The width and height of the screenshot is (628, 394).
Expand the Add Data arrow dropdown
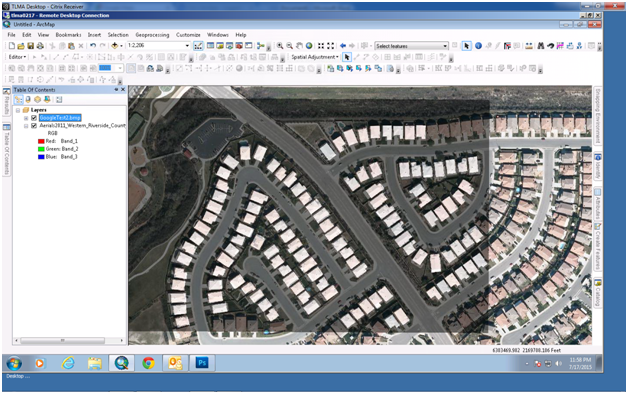pyautogui.click(x=121, y=46)
